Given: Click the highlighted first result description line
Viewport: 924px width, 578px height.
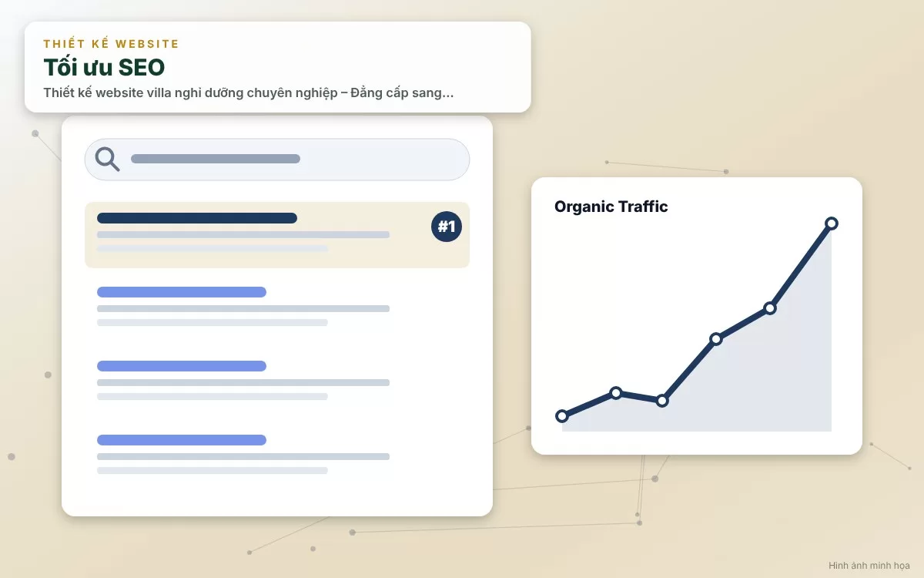Looking at the screenshot, I should click(243, 235).
